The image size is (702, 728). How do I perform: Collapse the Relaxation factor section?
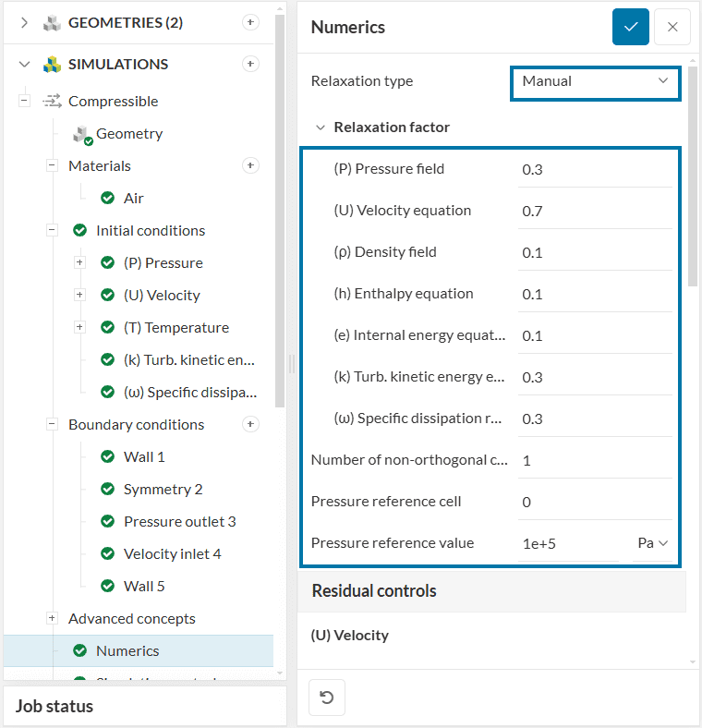(321, 127)
